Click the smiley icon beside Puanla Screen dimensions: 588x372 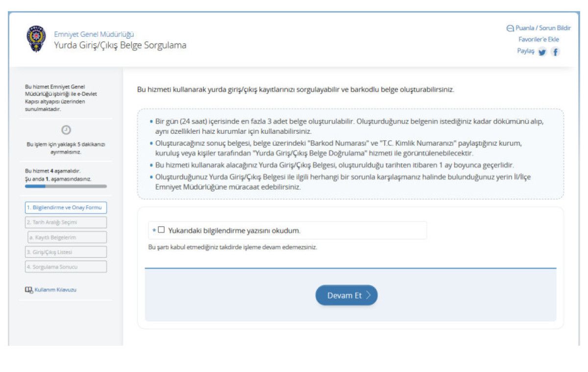coord(510,28)
